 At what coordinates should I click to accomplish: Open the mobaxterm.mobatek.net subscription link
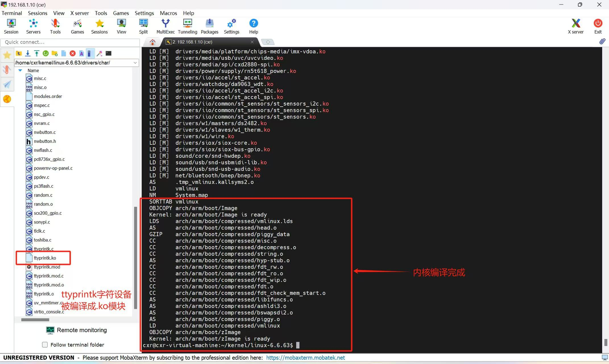point(305,357)
